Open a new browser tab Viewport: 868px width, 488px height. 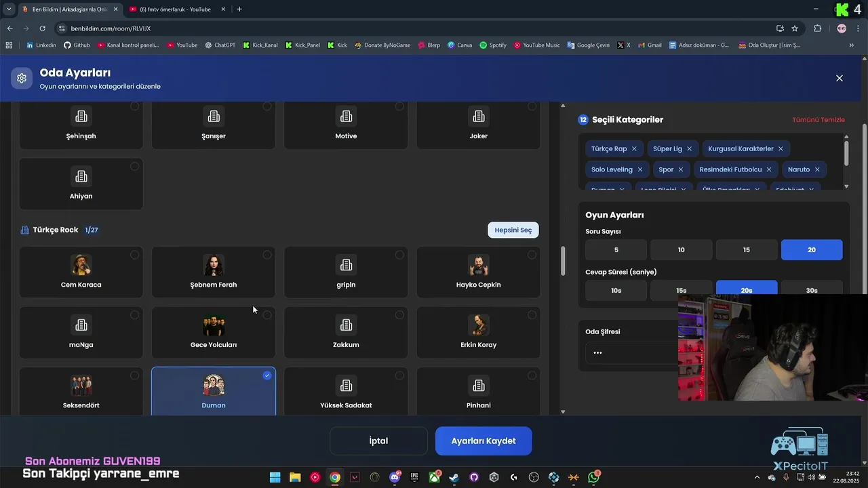[x=239, y=9]
